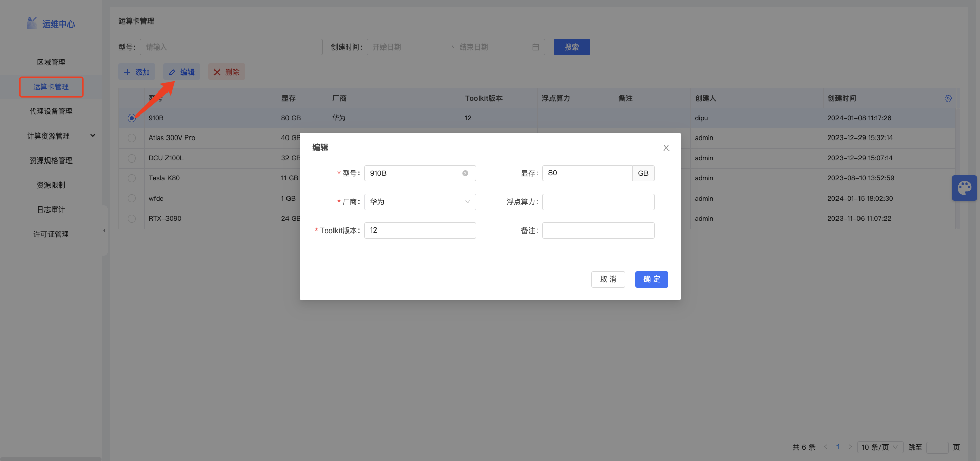The image size is (980, 461).
Task: Click the 添加 button
Action: 137,72
